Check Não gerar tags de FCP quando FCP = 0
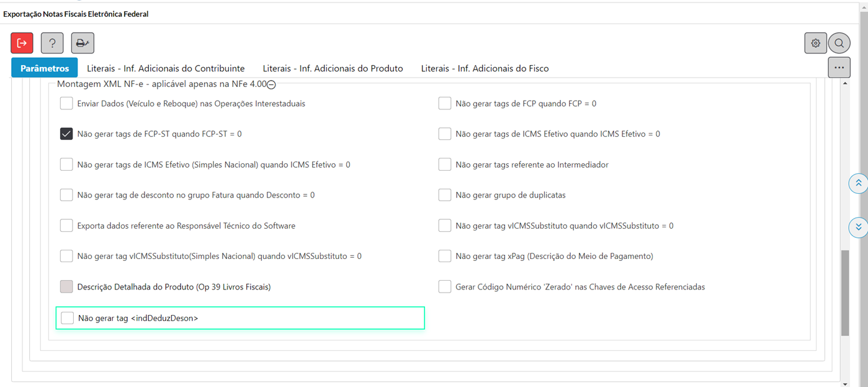868x387 pixels. tap(444, 103)
